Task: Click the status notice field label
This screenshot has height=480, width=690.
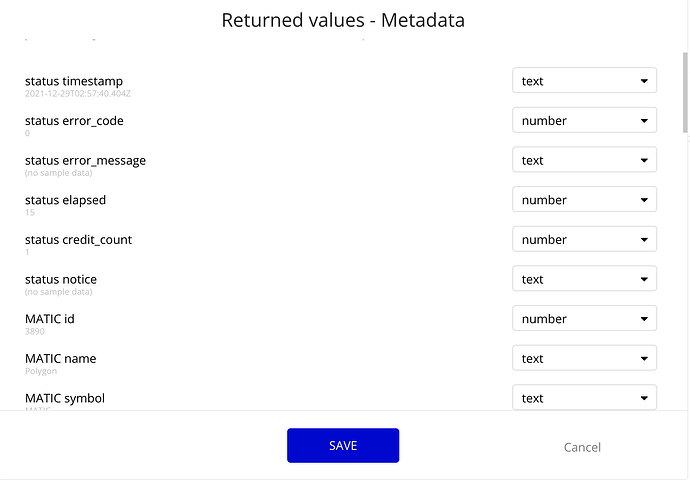Action: click(x=61, y=279)
